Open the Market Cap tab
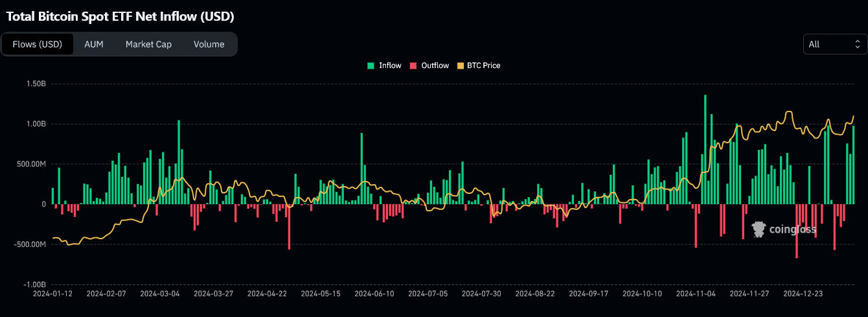868x317 pixels. 148,44
